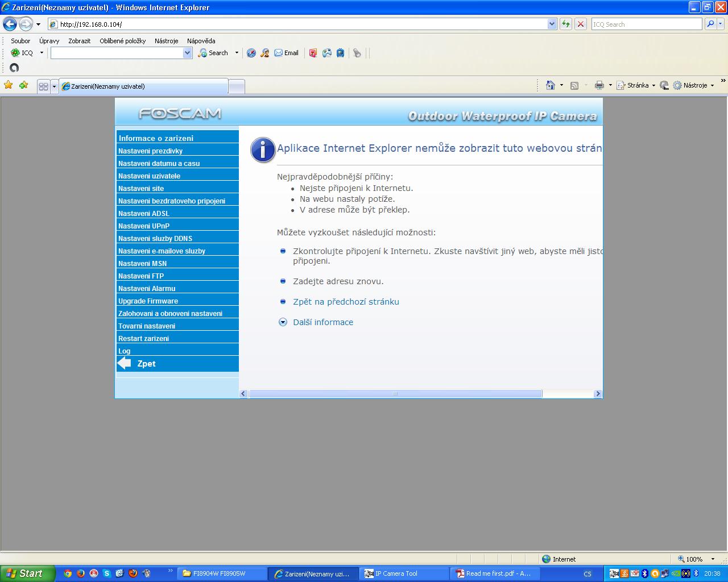Refresh the page using the green arrows icon
728x582 pixels.
click(565, 24)
